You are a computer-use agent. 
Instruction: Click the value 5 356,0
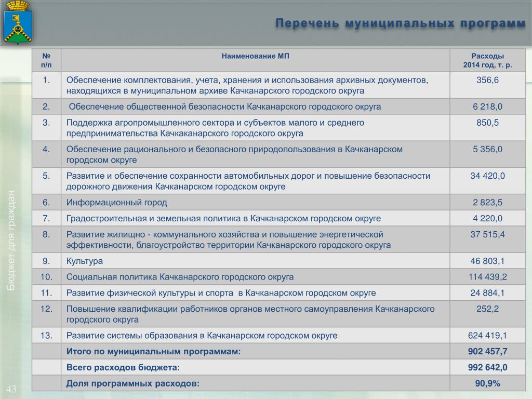click(487, 149)
